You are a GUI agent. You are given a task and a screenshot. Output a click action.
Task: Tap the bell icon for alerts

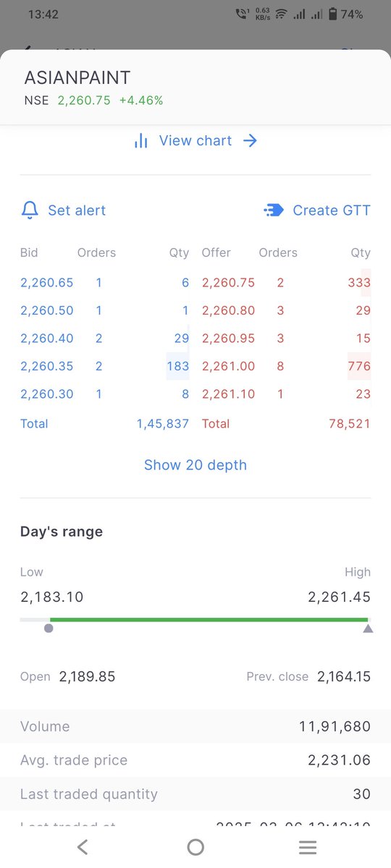coord(30,210)
